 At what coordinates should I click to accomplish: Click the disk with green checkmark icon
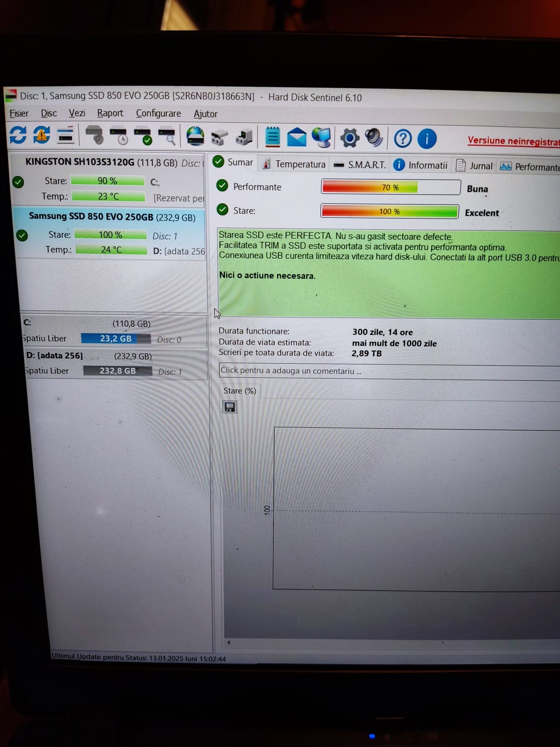(143, 136)
